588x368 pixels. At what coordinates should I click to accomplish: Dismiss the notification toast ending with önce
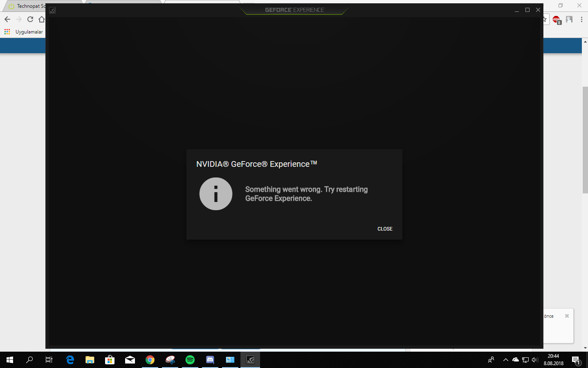click(567, 316)
